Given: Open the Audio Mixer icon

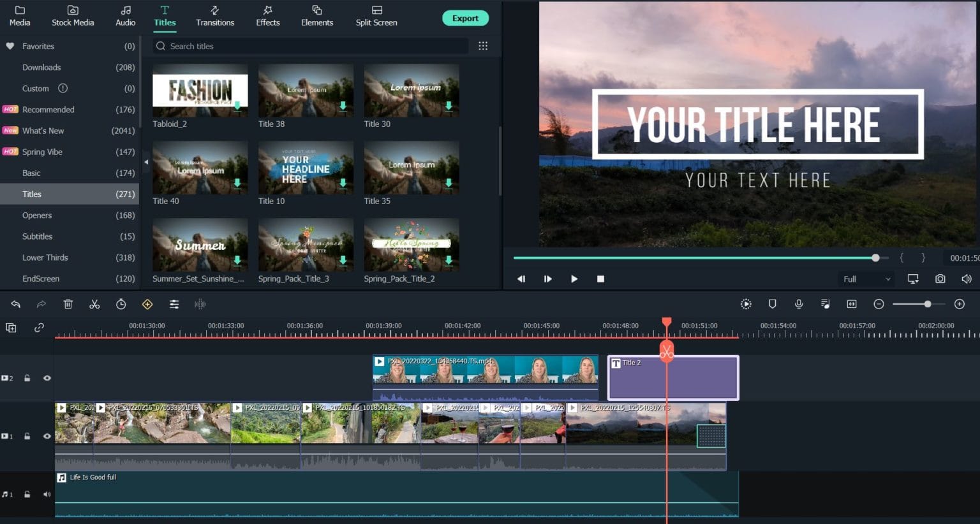Looking at the screenshot, I should [x=825, y=304].
